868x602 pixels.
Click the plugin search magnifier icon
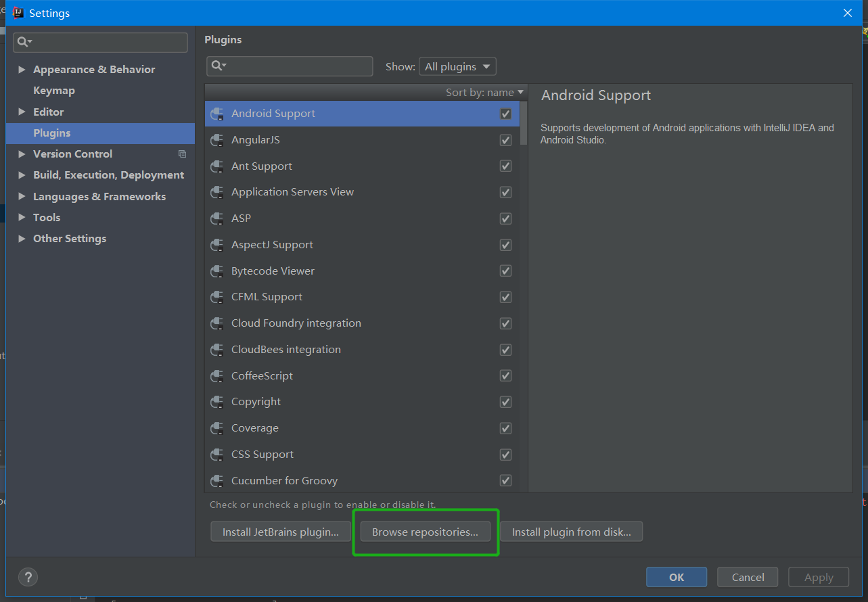[x=219, y=66]
